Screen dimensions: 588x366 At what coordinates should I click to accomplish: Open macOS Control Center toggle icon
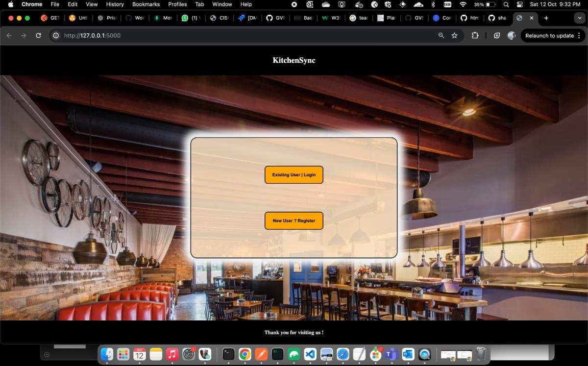520,4
